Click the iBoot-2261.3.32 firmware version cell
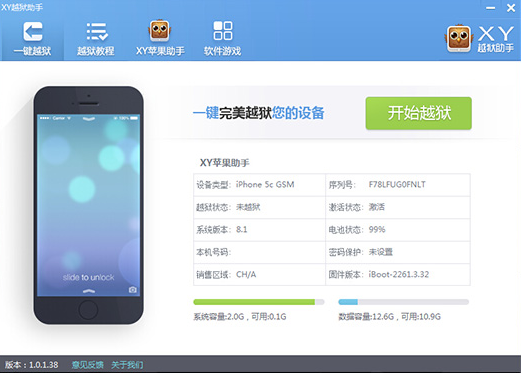521x373 pixels. click(398, 274)
